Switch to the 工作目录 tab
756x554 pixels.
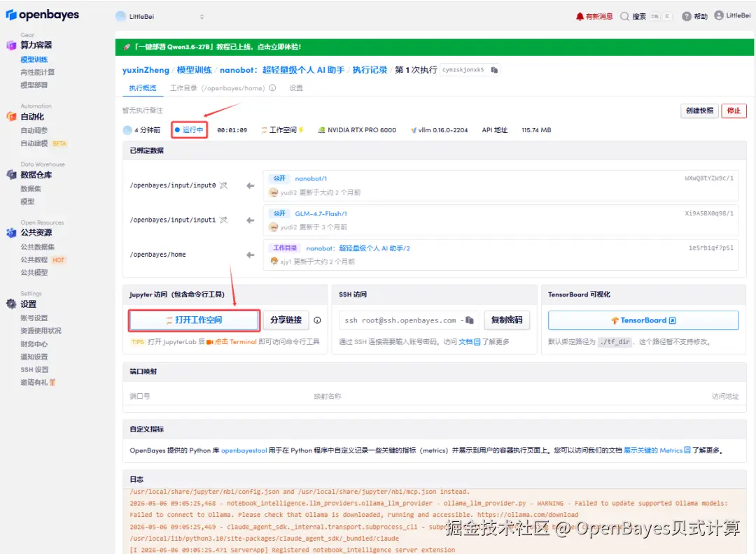[x=218, y=88]
